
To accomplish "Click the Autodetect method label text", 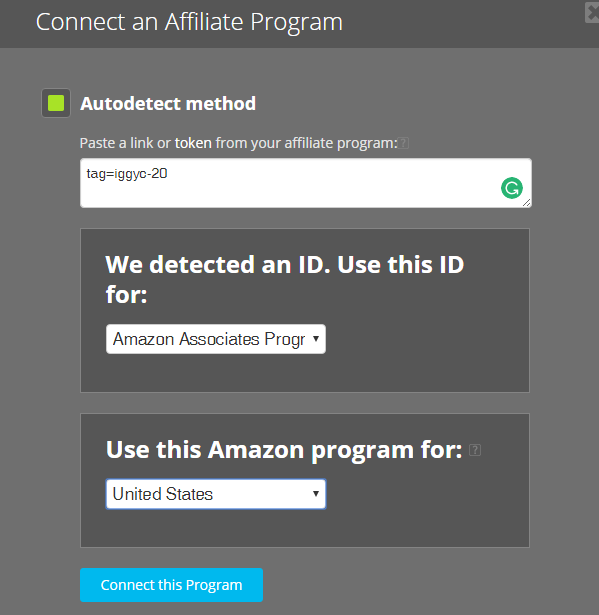I will point(168,104).
